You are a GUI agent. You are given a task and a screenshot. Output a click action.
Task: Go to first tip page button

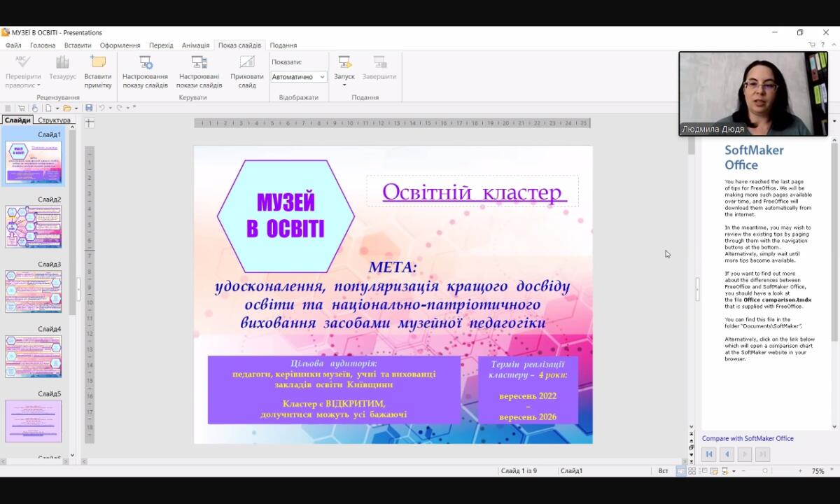click(709, 454)
